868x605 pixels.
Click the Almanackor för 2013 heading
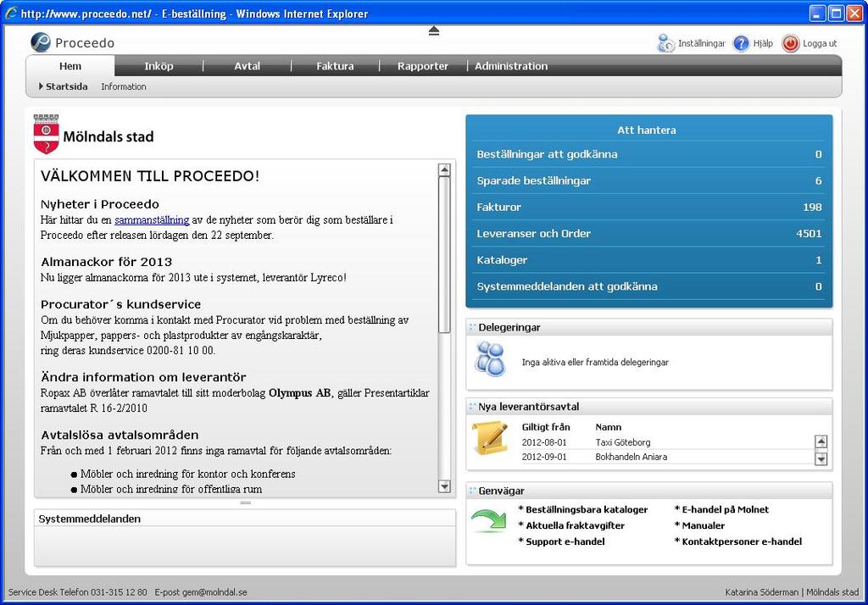tap(107, 262)
